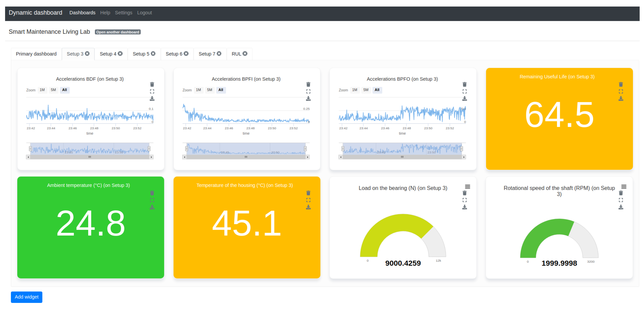The width and height of the screenshot is (644, 310).
Task: Delete the Load on the bearing widget
Action: point(464,193)
